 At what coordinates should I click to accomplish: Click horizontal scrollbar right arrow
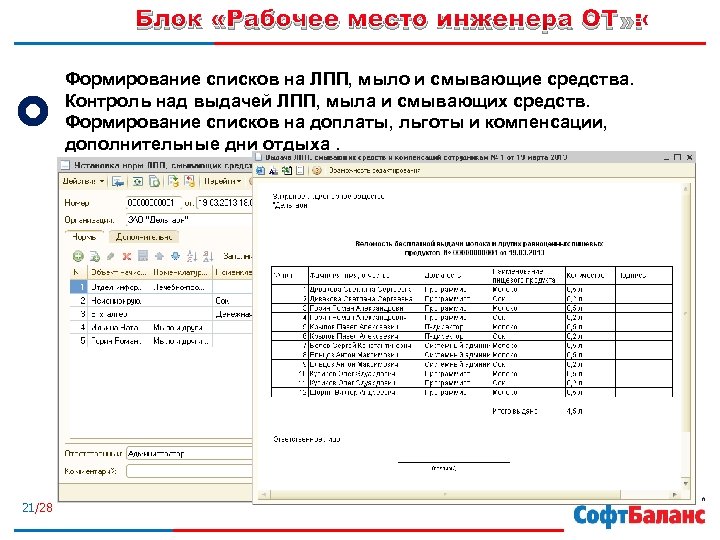[675, 495]
